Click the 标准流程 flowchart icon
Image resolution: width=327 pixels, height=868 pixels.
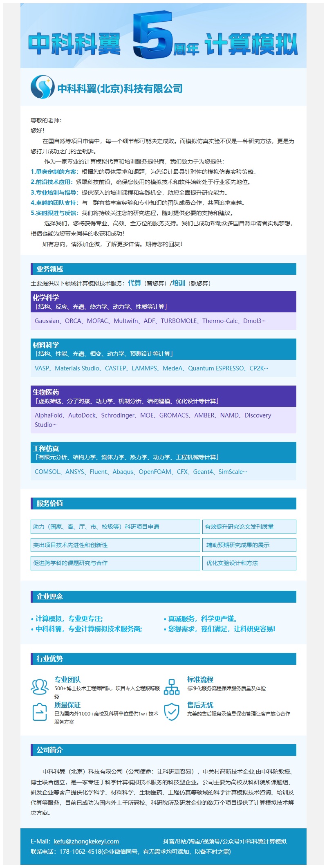(x=172, y=686)
